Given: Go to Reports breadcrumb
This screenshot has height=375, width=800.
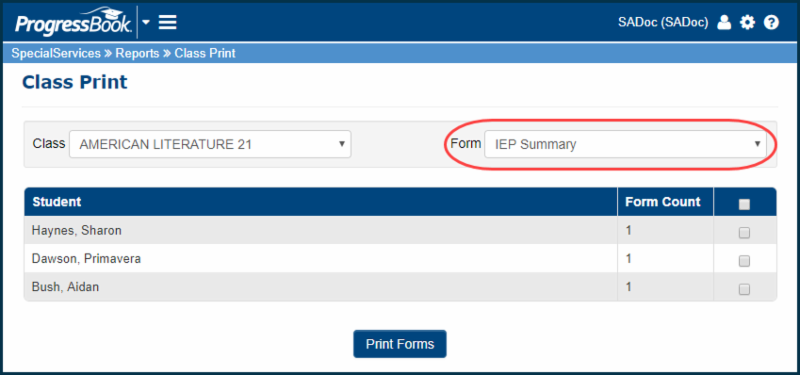Looking at the screenshot, I should tap(137, 53).
